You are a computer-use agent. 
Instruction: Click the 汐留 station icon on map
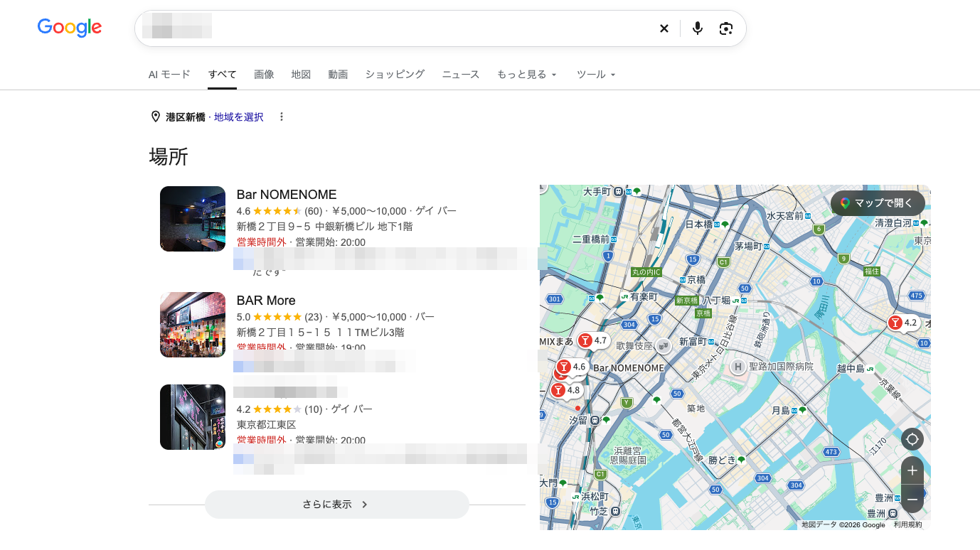(x=595, y=420)
